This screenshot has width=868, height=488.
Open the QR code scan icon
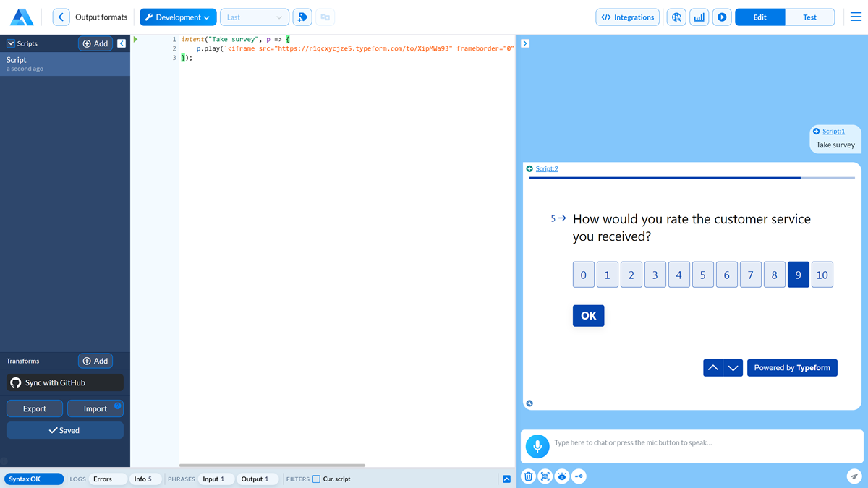point(545,476)
